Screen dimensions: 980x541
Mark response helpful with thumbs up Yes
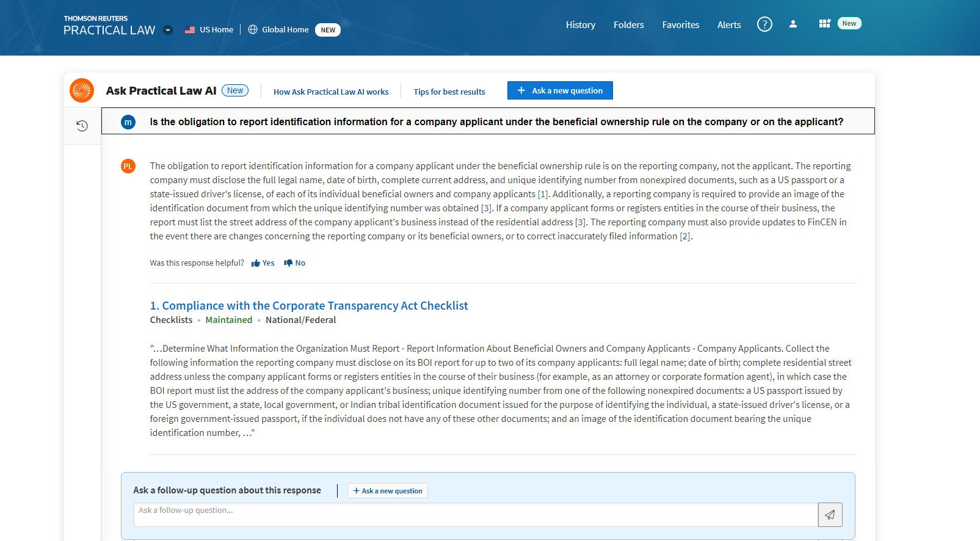[263, 263]
